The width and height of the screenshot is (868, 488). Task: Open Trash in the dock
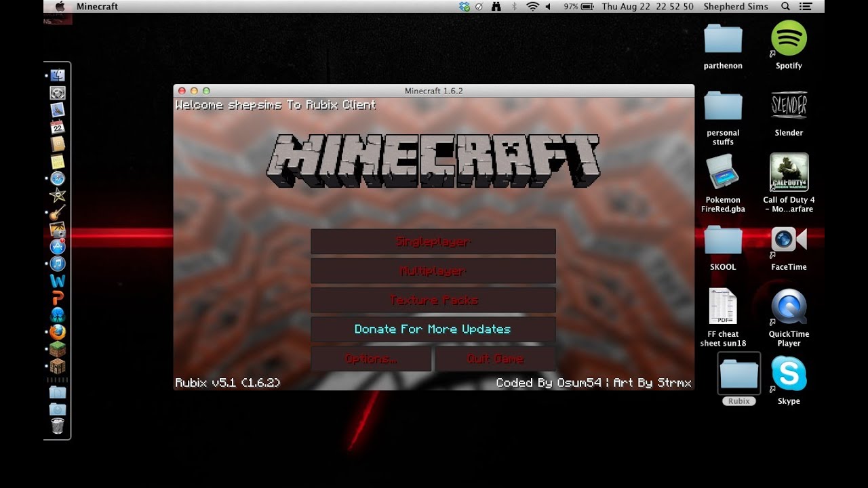58,426
